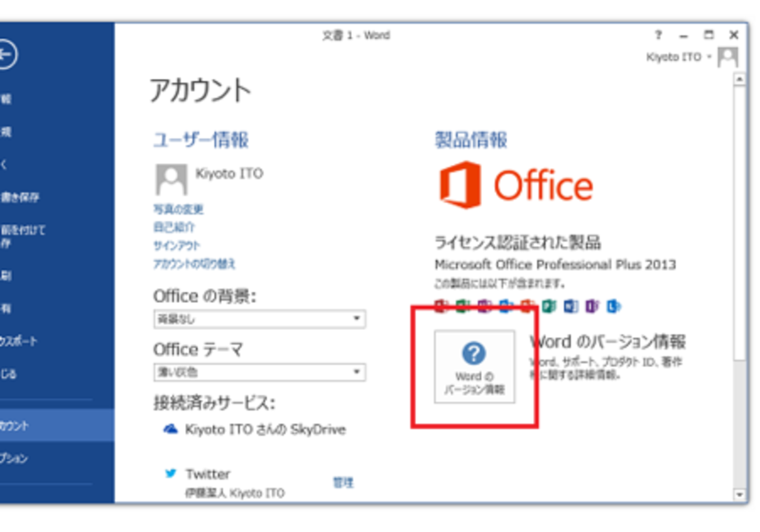
Task: Select 名前を付けて保存 in the sidebar
Action: [22, 236]
